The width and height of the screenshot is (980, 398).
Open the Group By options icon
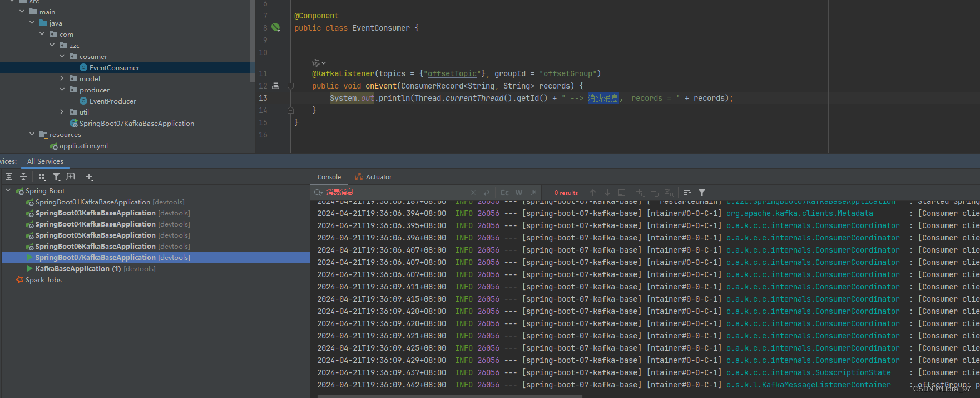42,176
